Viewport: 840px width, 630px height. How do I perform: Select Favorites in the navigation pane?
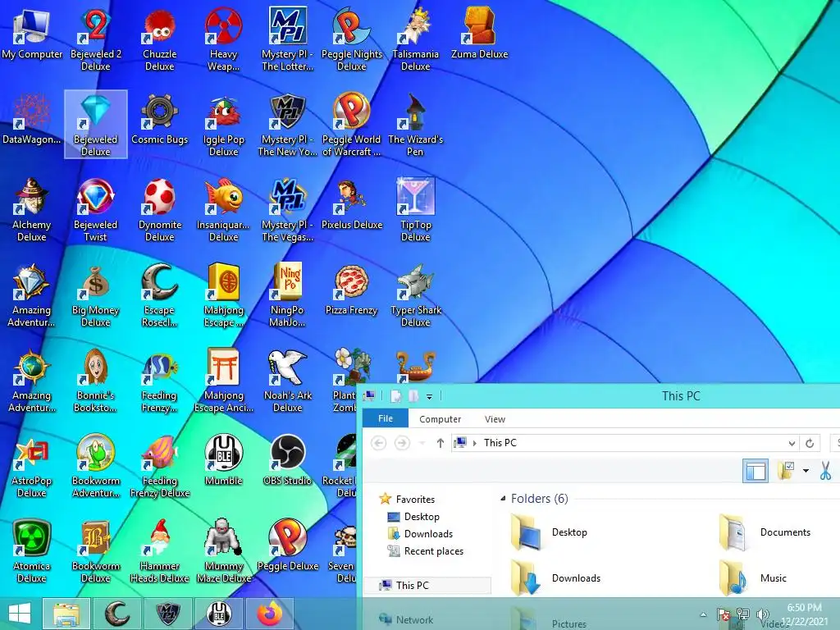click(415, 500)
